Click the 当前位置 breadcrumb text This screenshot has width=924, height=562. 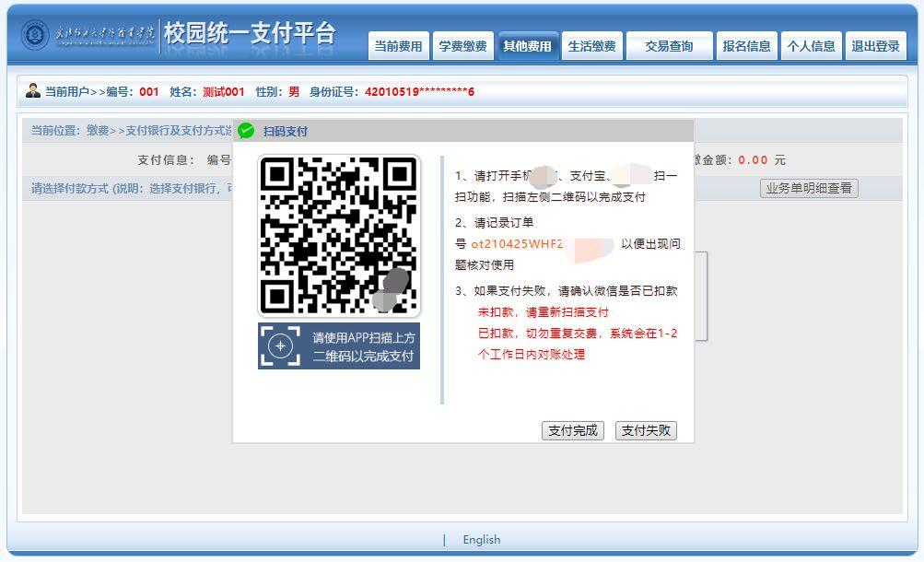(131, 131)
